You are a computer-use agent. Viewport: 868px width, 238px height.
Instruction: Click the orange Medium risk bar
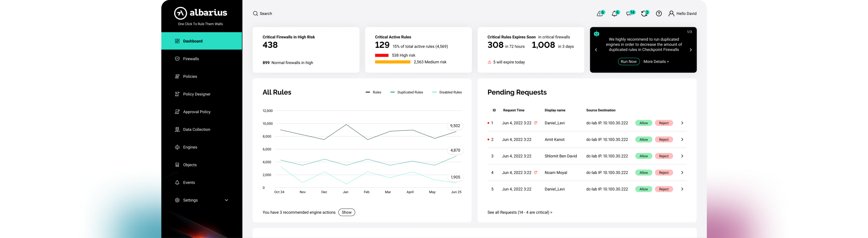[x=393, y=62]
